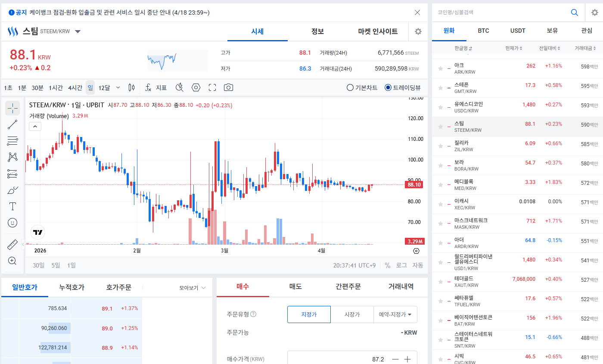This screenshot has width=603, height=364.
Task: Open the forecasting and measurement tool
Action: click(12, 174)
